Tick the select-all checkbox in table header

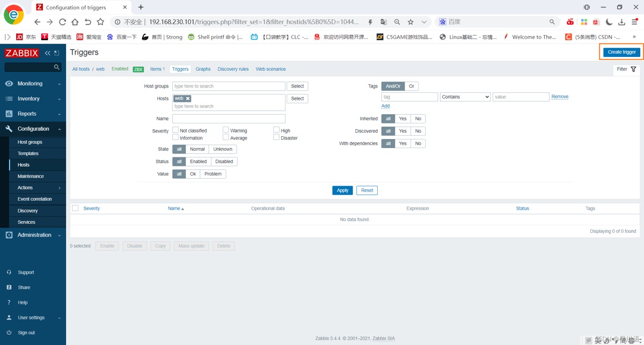pos(75,208)
